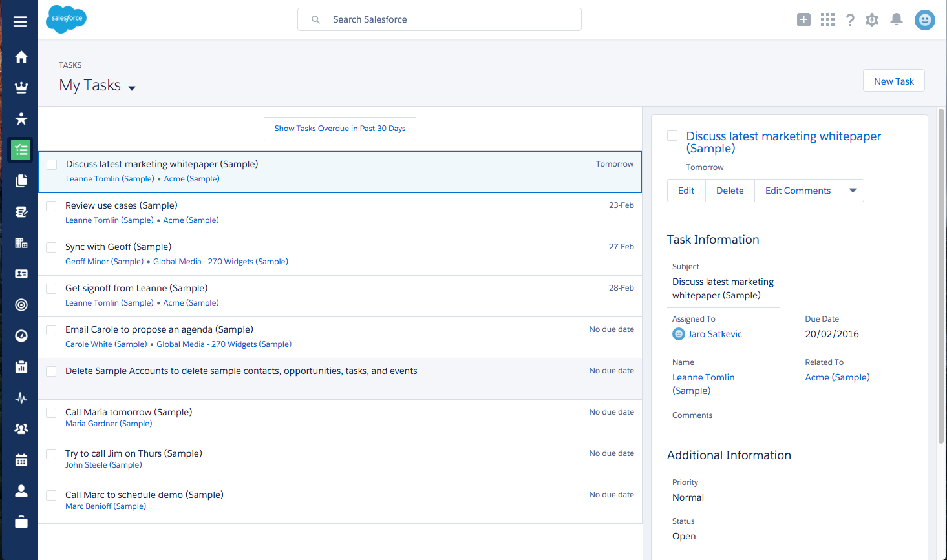Open the user profile avatar
947x560 pixels.
tap(925, 20)
